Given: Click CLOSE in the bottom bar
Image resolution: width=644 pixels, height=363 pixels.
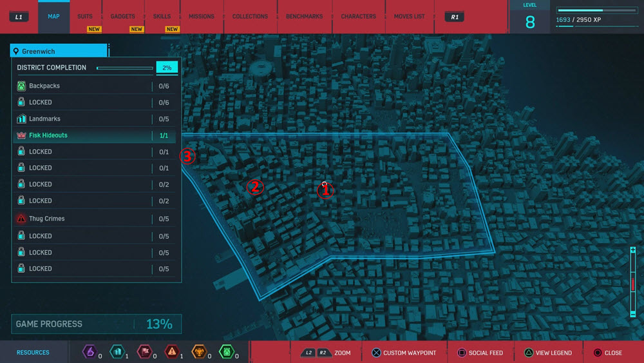Looking at the screenshot, I should click(x=613, y=353).
